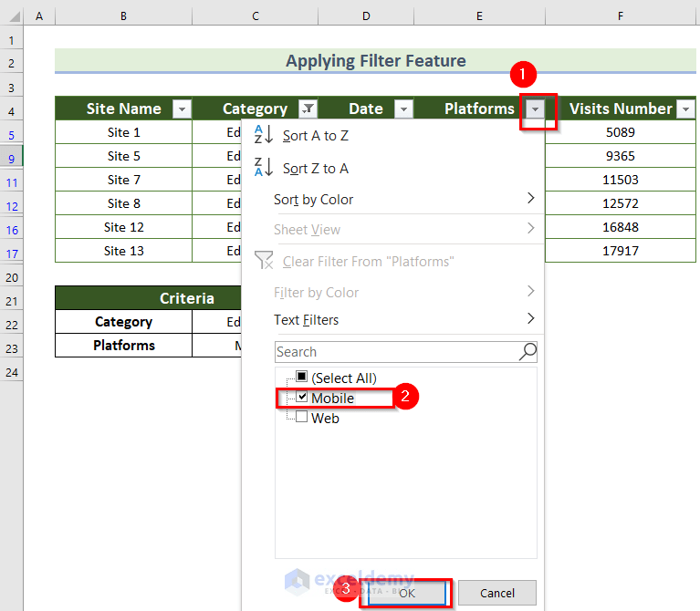
Task: Expand the Filter by Color submenu arrow
Action: pyautogui.click(x=530, y=291)
